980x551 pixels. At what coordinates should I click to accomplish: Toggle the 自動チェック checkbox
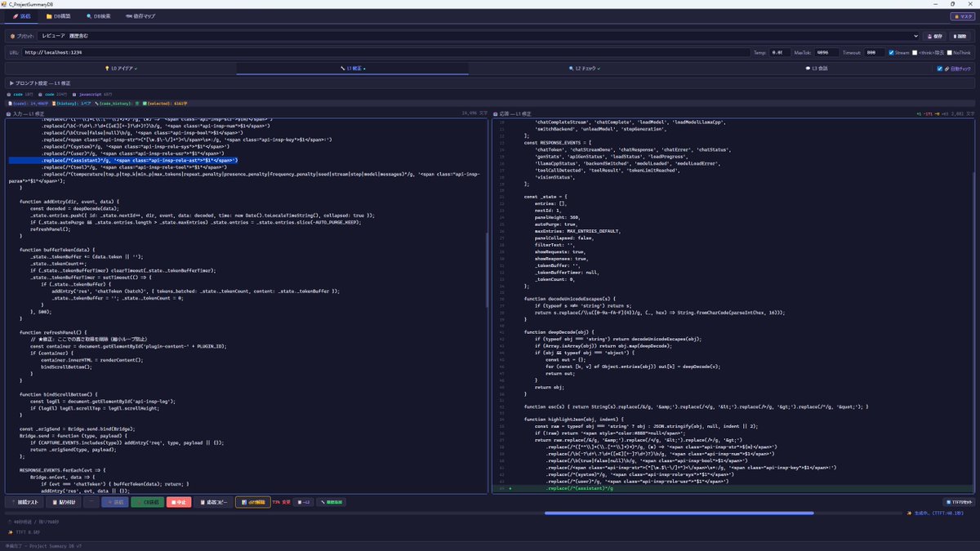940,69
